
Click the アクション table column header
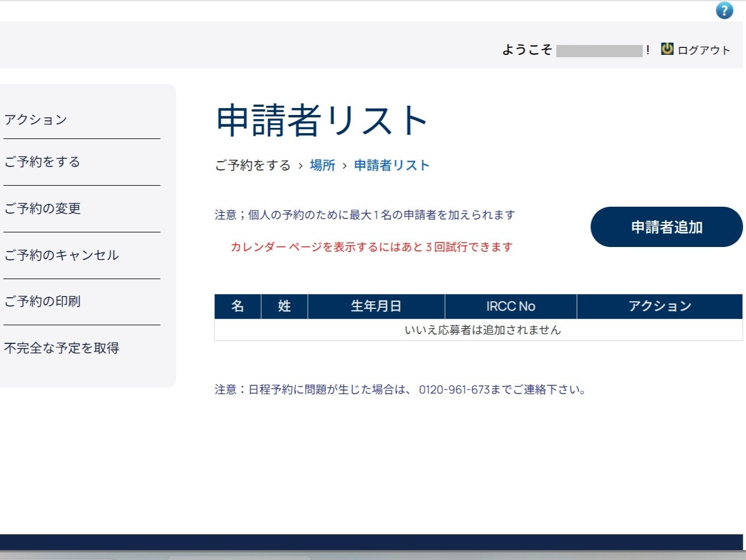[x=660, y=307]
